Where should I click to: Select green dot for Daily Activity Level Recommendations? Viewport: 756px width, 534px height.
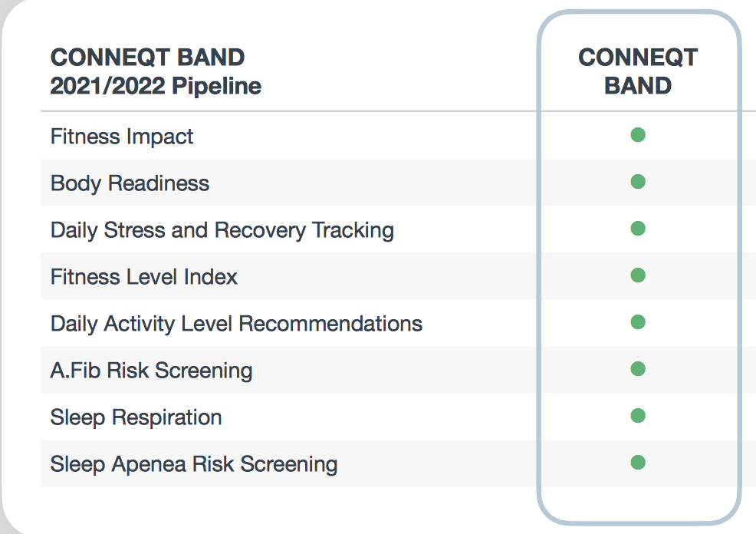pyautogui.click(x=638, y=322)
